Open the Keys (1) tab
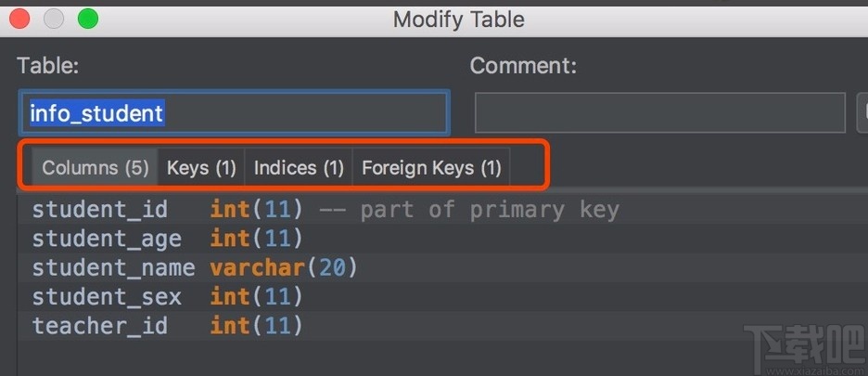Image resolution: width=868 pixels, height=376 pixels. click(201, 168)
